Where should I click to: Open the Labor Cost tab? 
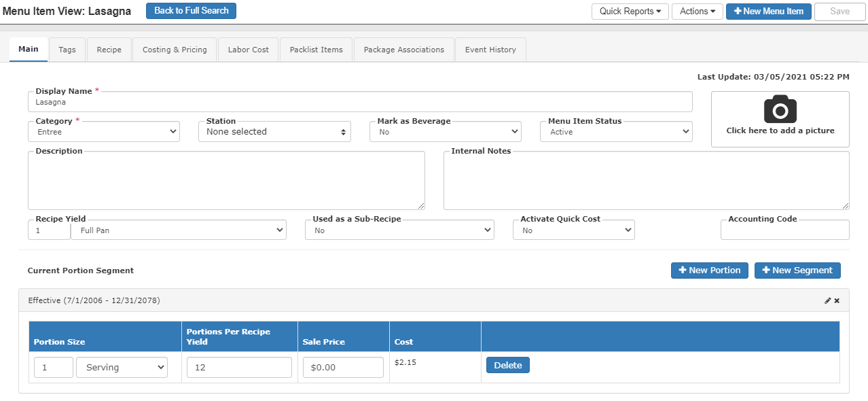[x=249, y=50]
